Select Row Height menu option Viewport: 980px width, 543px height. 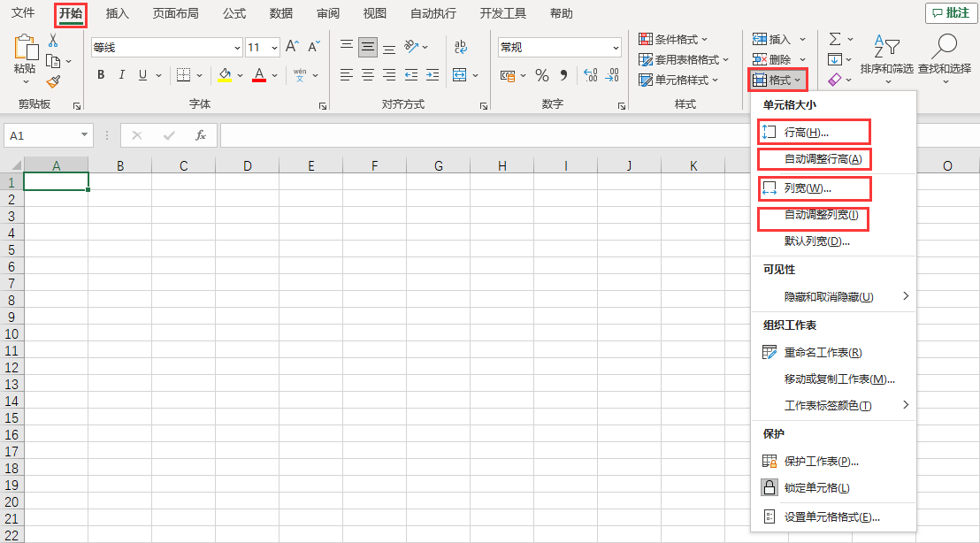(x=806, y=133)
